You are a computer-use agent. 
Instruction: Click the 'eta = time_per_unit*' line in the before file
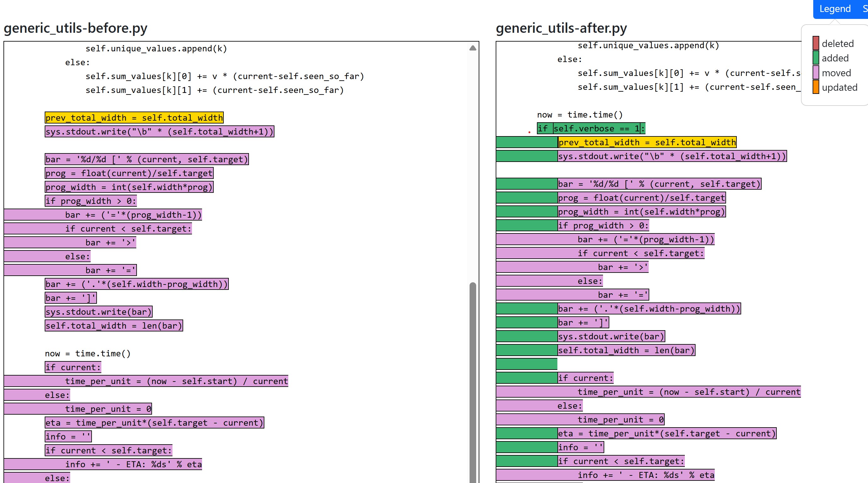154,423
